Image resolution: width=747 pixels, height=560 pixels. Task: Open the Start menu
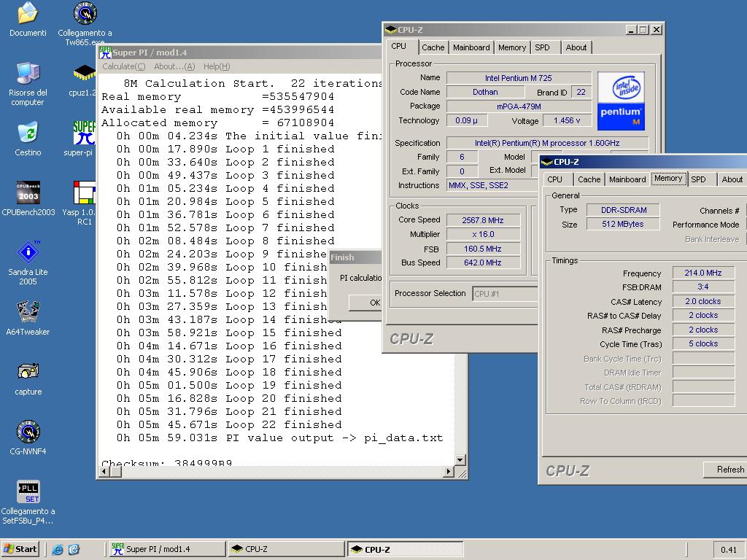(20, 549)
